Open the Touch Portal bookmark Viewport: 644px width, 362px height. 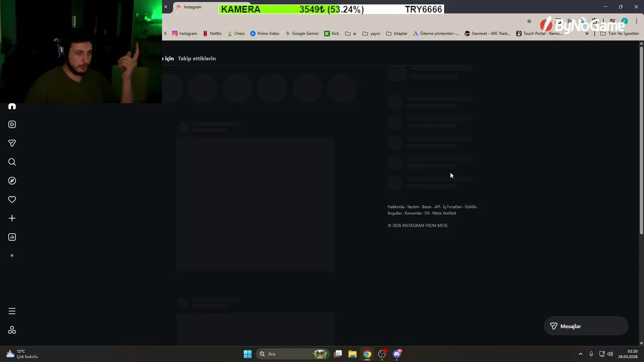[x=539, y=34]
